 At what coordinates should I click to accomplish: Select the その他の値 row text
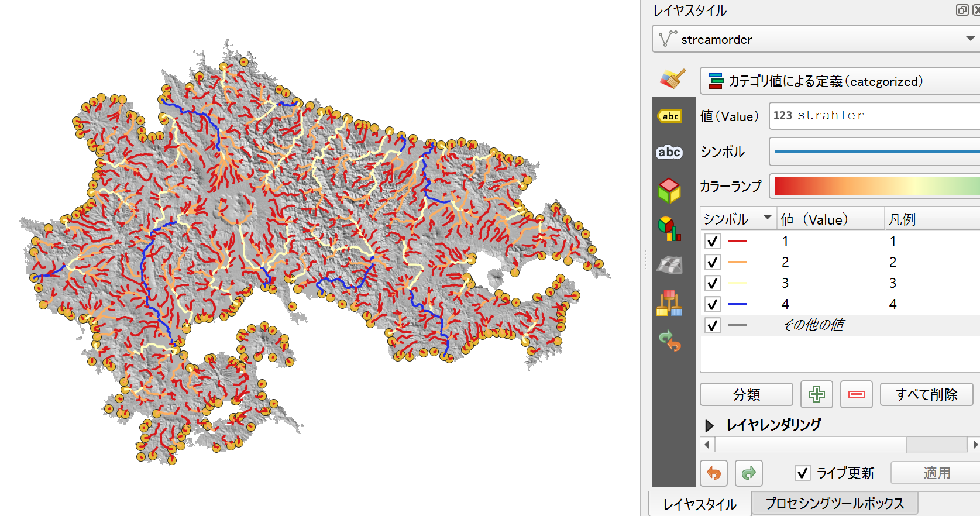[x=813, y=325]
